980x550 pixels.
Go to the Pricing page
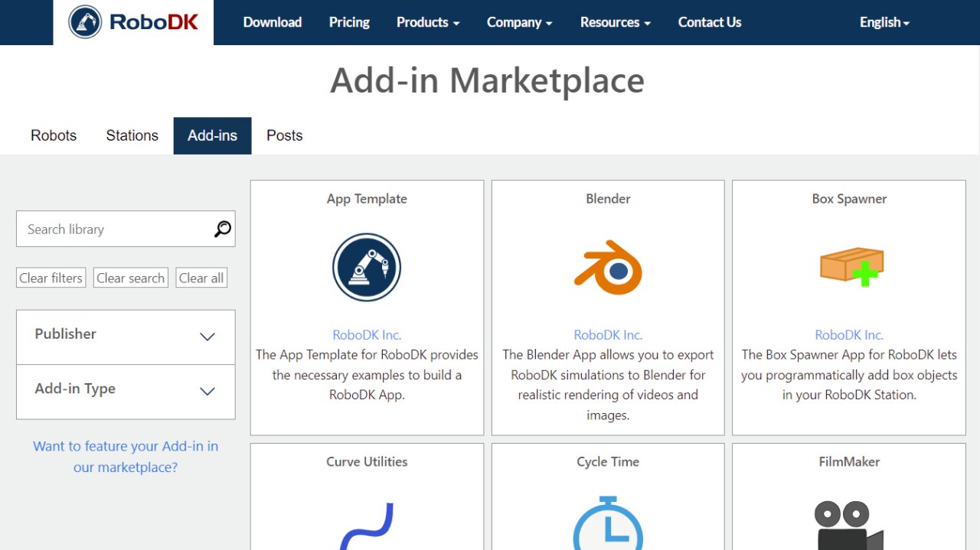pos(349,22)
